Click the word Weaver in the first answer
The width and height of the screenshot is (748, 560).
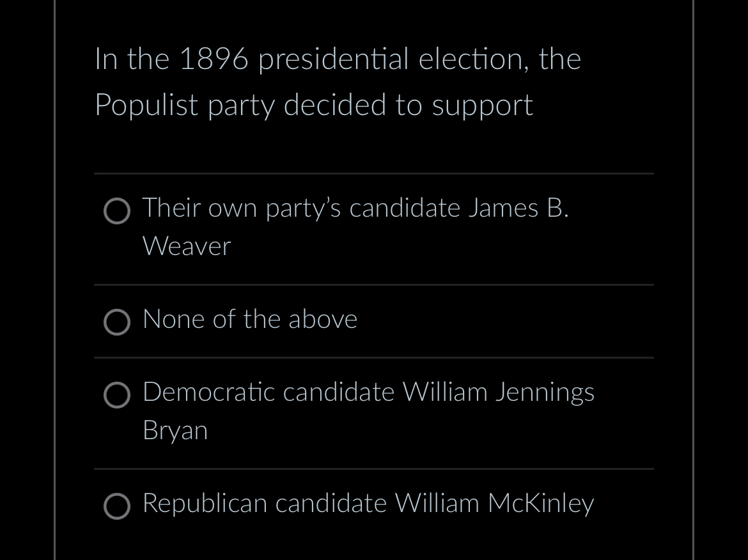(x=186, y=246)
